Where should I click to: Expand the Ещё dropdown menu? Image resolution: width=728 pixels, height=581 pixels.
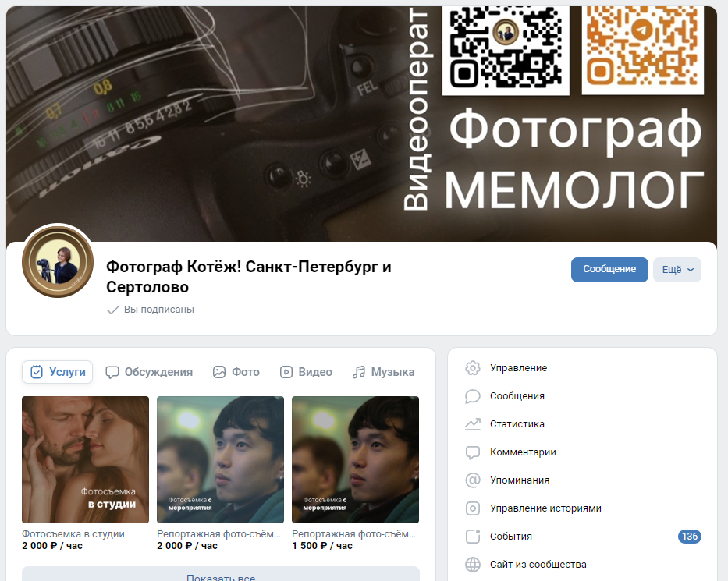point(677,269)
